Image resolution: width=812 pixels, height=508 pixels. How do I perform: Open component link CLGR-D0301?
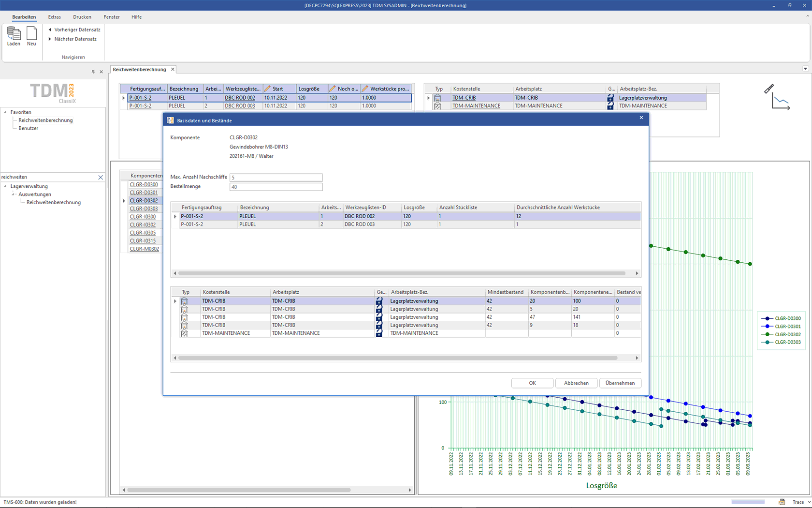tap(144, 193)
